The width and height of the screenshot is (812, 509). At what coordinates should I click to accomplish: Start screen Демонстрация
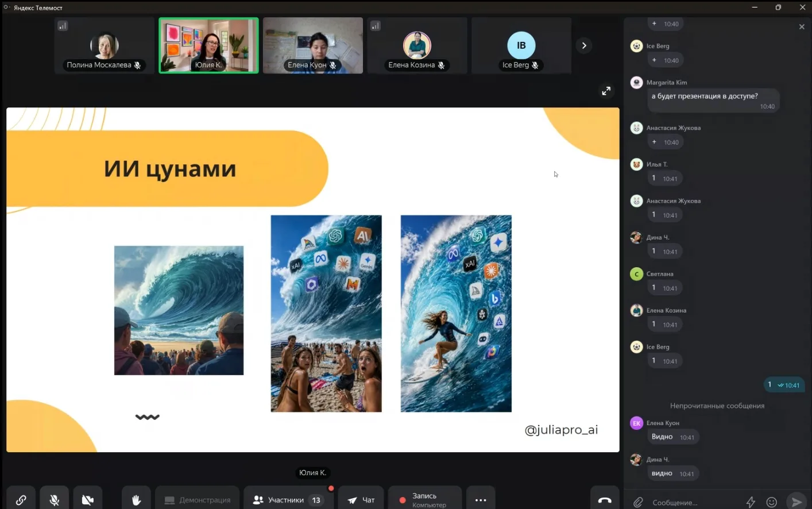[x=197, y=499]
